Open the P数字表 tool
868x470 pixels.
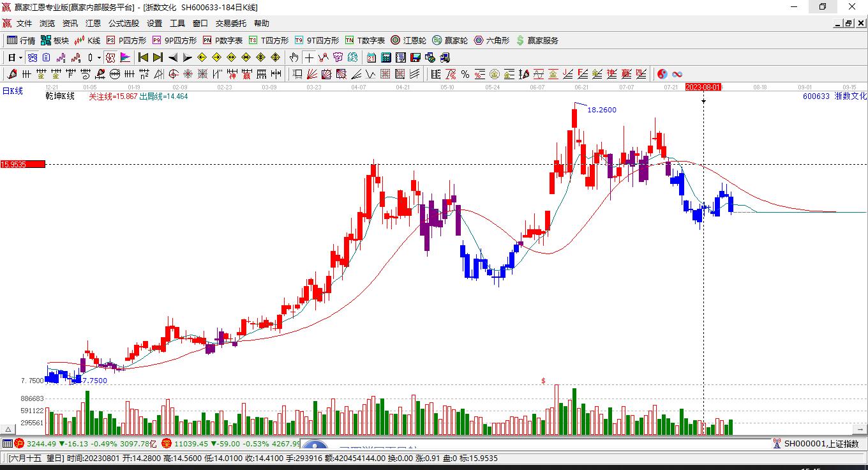click(x=223, y=40)
